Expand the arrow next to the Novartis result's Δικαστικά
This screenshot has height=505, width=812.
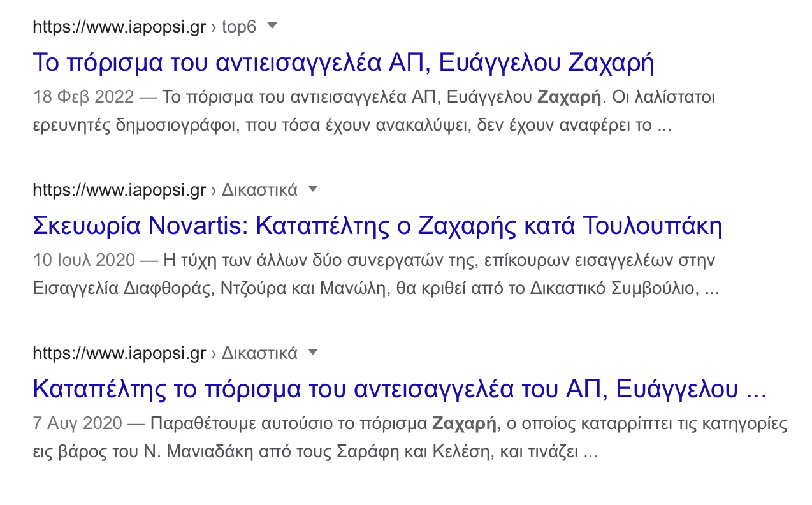click(312, 189)
